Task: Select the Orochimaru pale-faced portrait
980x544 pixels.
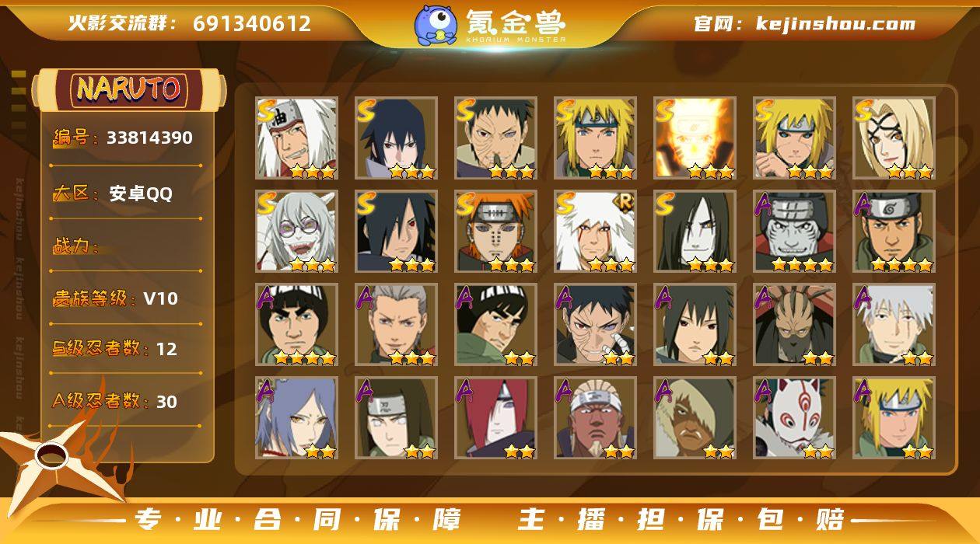Action: 695,232
